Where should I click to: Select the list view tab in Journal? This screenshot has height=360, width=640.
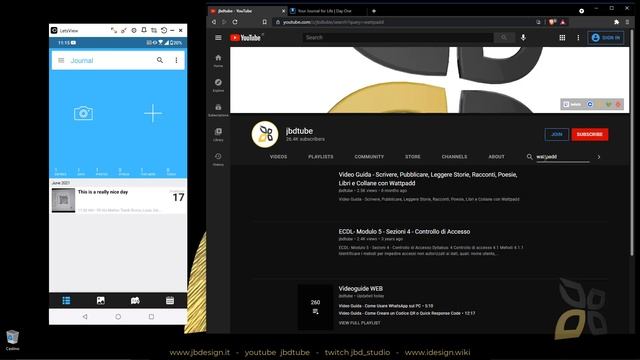66,300
